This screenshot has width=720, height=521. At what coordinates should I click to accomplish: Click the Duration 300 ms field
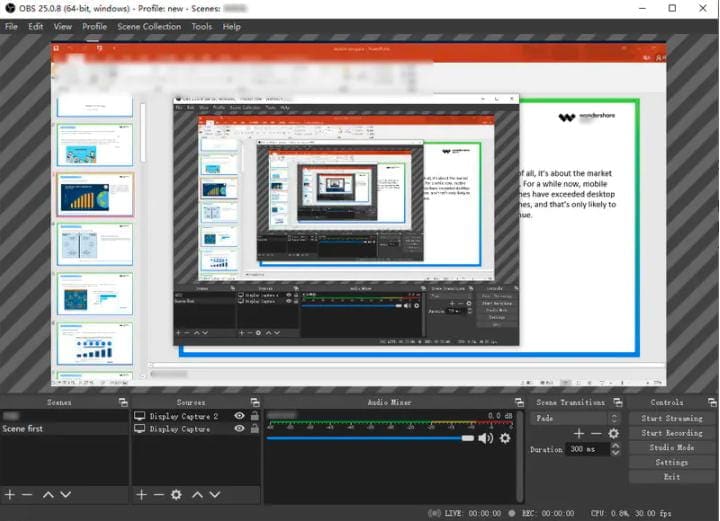click(587, 449)
